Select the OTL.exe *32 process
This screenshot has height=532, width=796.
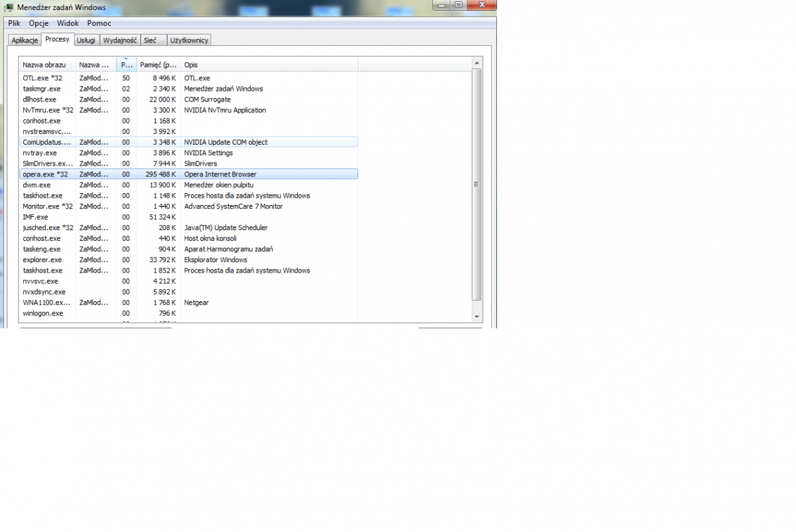188,78
